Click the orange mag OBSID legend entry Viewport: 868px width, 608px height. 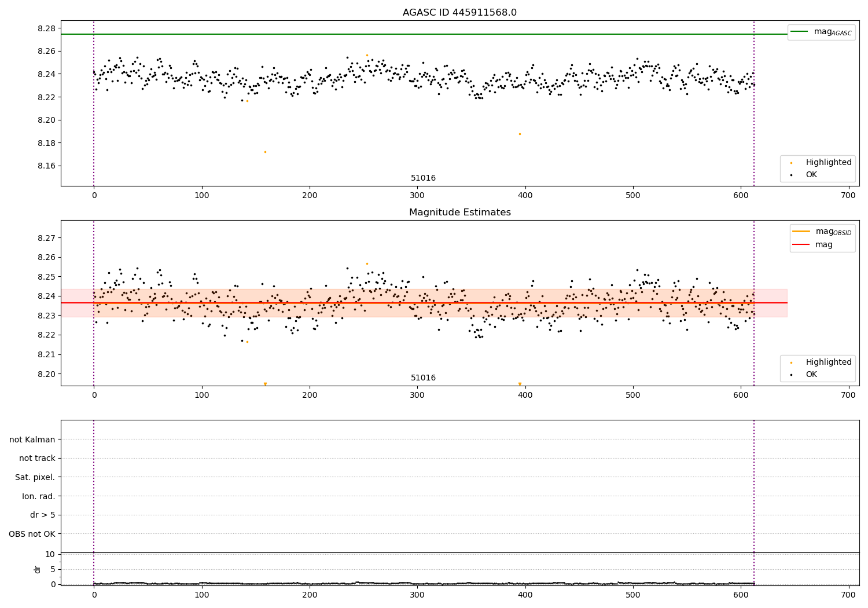pyautogui.click(x=801, y=232)
